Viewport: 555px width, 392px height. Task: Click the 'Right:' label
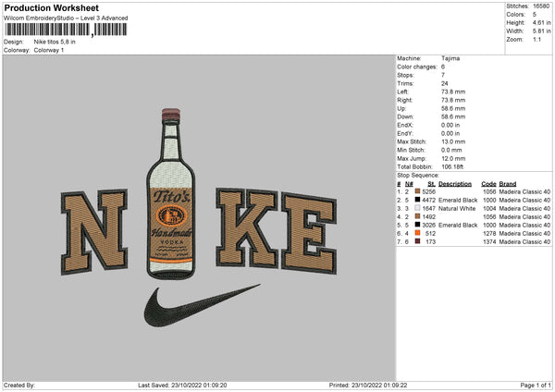[404, 100]
